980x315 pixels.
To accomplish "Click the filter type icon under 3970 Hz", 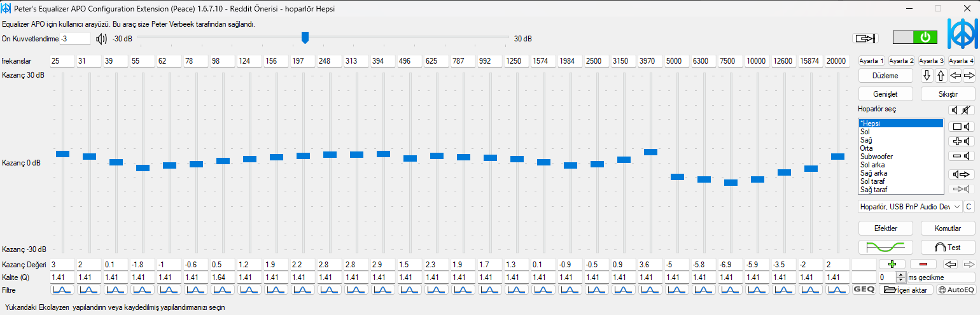I will point(650,290).
